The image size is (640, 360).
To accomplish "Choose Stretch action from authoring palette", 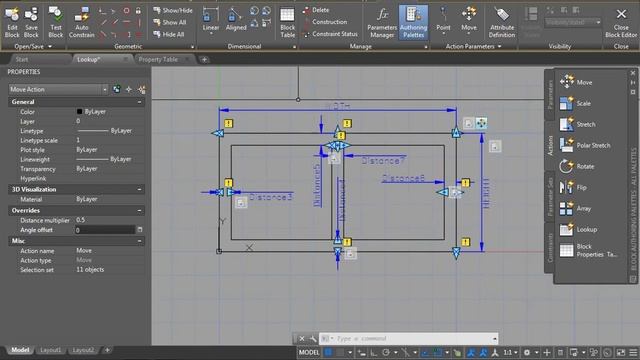I will (578, 124).
